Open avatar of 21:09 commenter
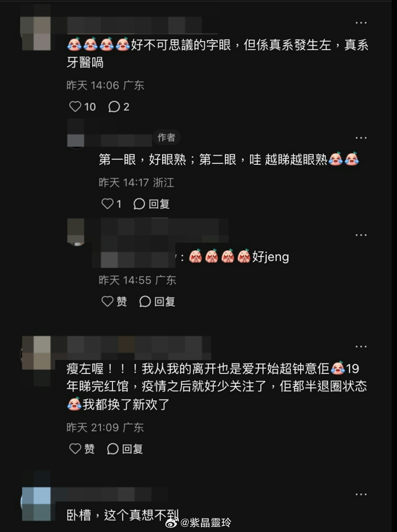The height and width of the screenshot is (532, 397). coord(36,353)
